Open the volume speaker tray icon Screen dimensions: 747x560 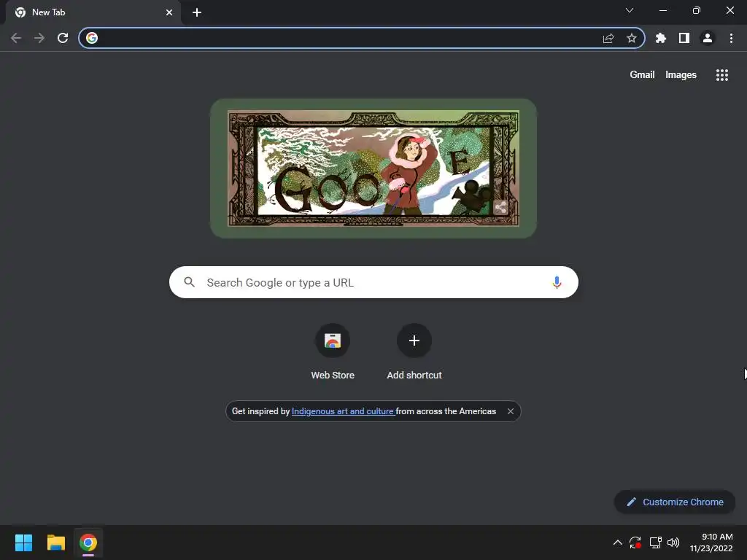pos(673,542)
